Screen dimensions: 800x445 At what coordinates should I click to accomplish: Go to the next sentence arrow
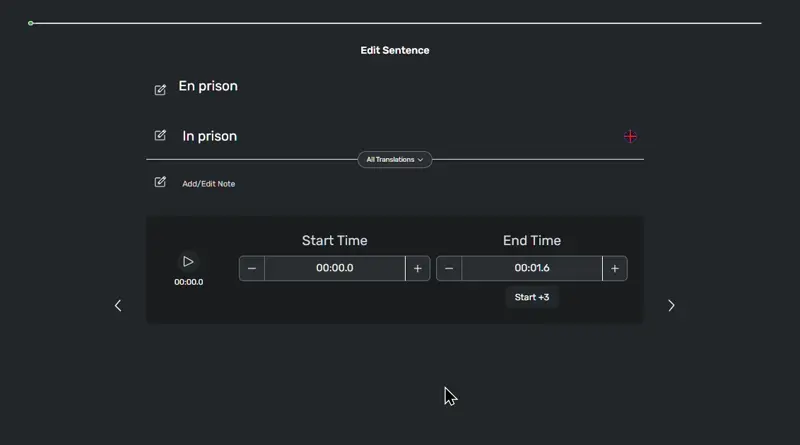pos(671,305)
